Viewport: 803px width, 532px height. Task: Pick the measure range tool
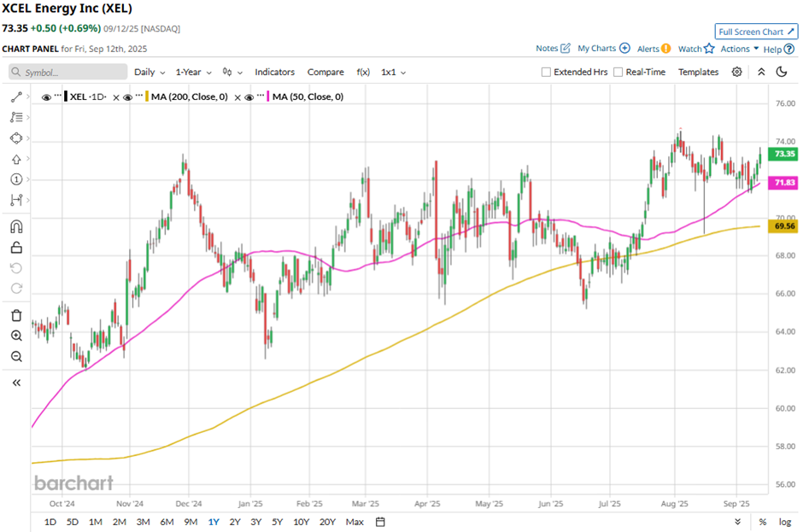pos(16,200)
